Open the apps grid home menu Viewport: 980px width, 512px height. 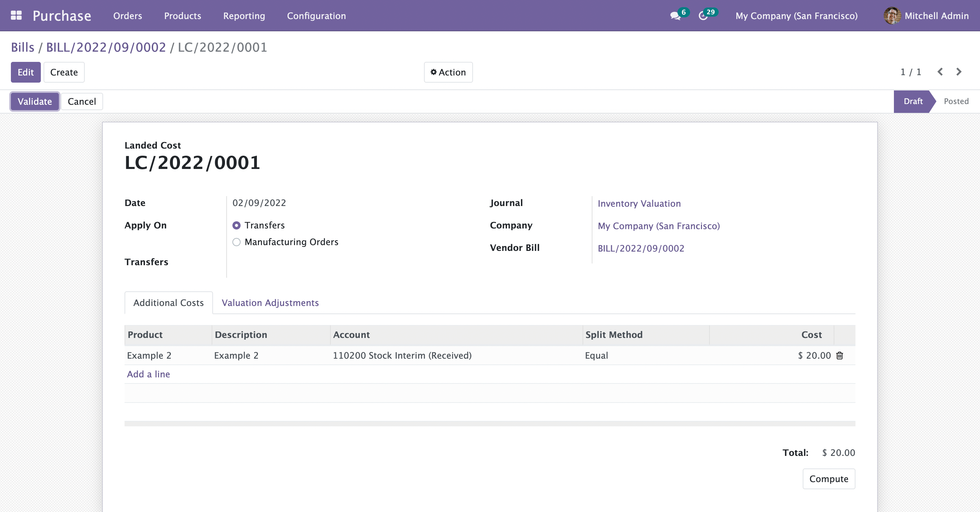point(16,16)
